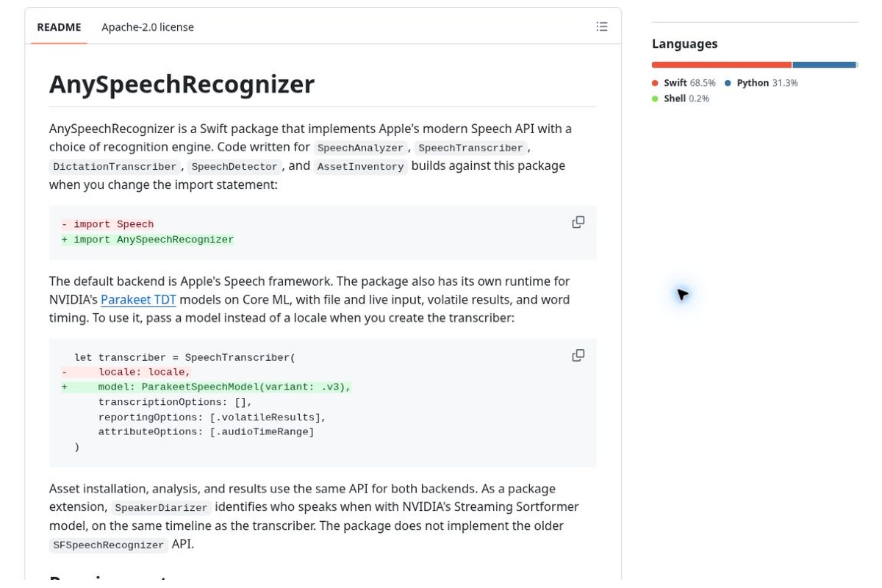Click the blue Python segment of the language bar
This screenshot has width=882, height=588.
824,65
